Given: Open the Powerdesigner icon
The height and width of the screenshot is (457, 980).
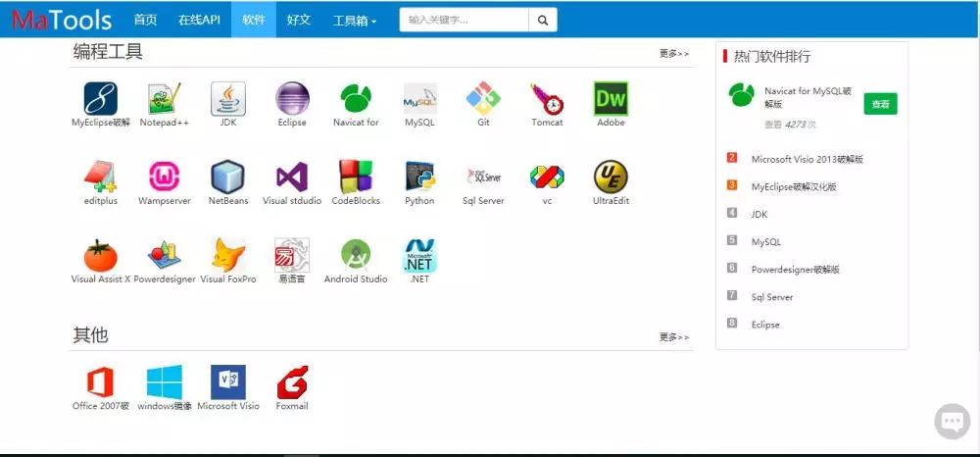Looking at the screenshot, I should (x=165, y=255).
